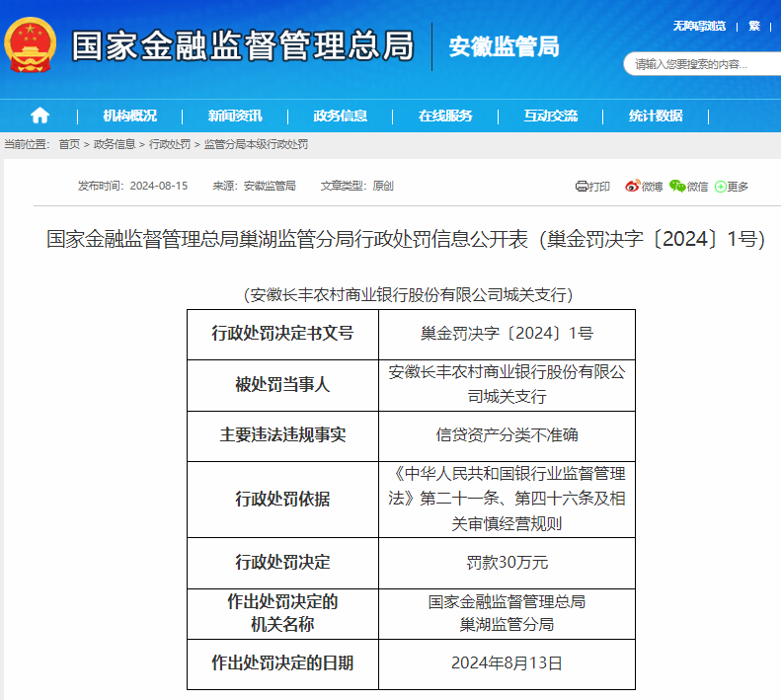
Task: Click 行政处罚 breadcrumb link
Action: pyautogui.click(x=170, y=144)
